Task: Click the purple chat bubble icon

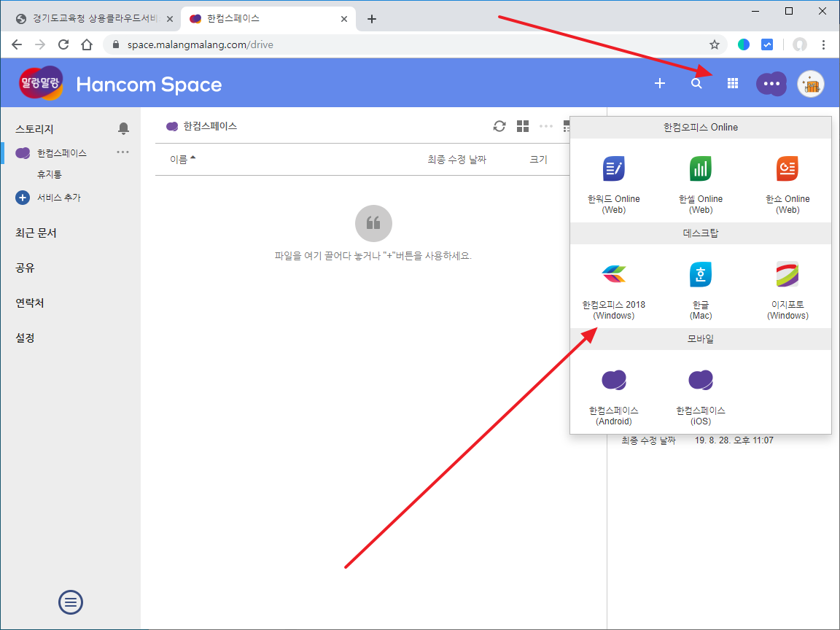Action: [x=771, y=84]
